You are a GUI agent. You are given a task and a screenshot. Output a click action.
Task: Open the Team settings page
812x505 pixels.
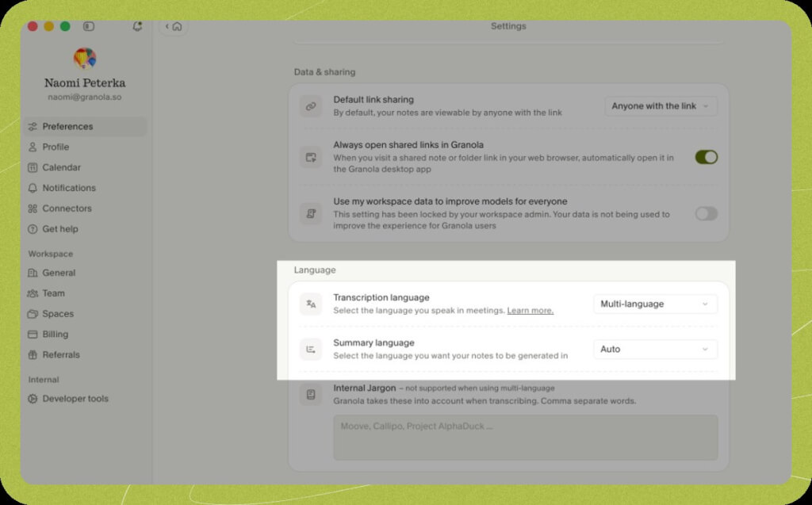pos(86,293)
